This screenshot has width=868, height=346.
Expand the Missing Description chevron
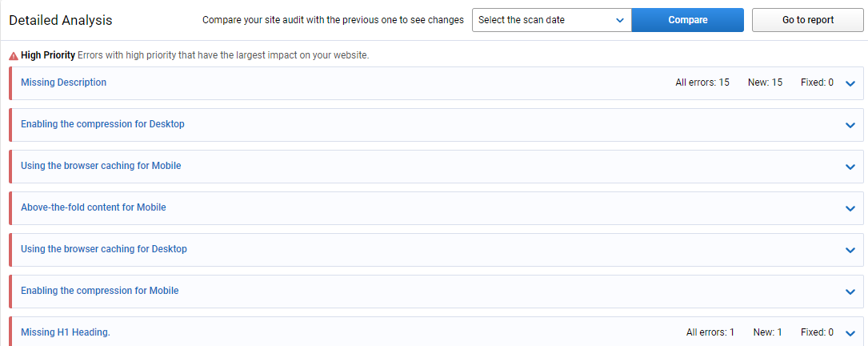(851, 84)
